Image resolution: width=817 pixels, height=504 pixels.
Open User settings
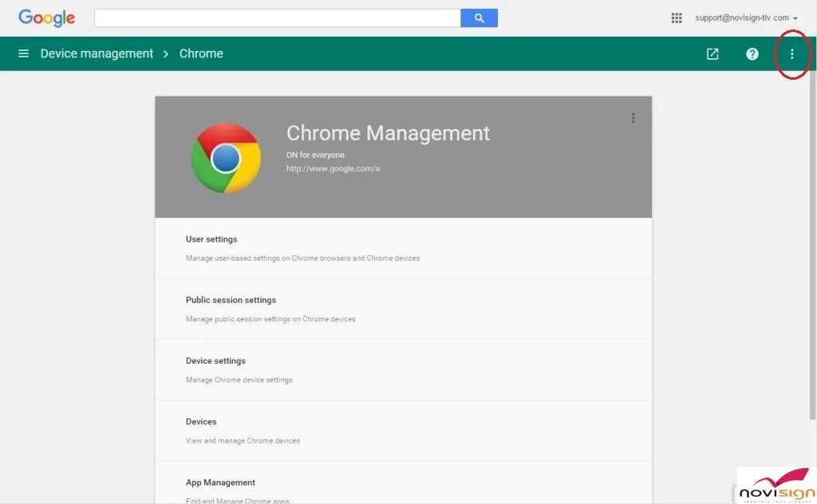click(211, 238)
